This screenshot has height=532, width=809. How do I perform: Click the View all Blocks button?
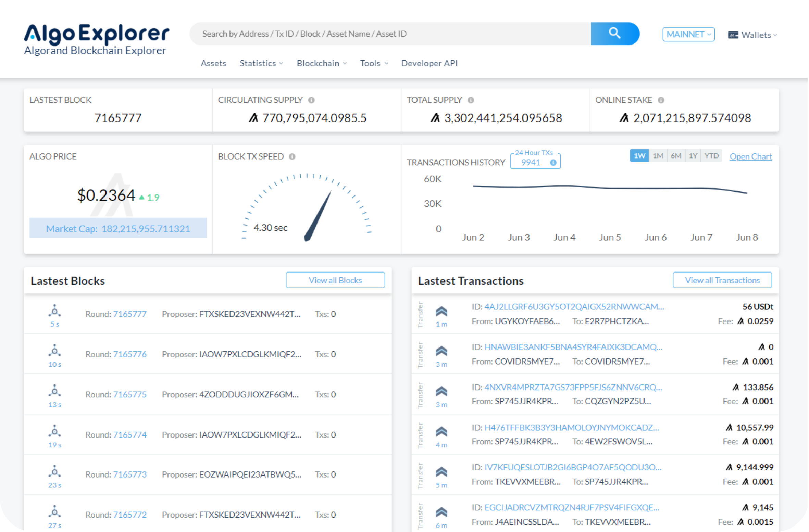click(335, 280)
